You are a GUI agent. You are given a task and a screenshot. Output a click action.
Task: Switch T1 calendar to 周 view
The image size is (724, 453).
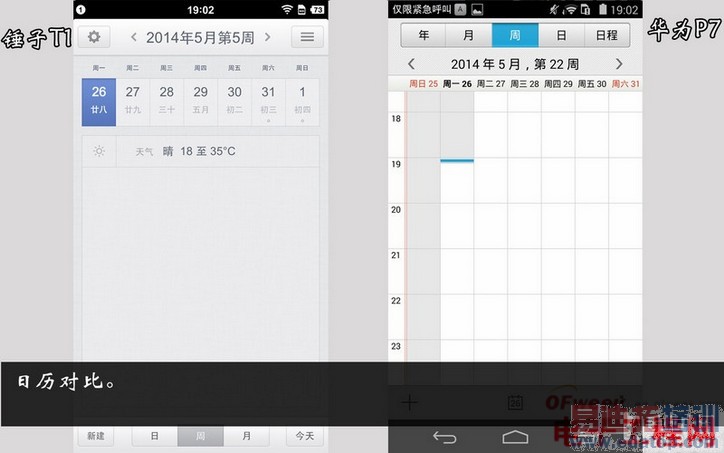[x=200, y=436]
